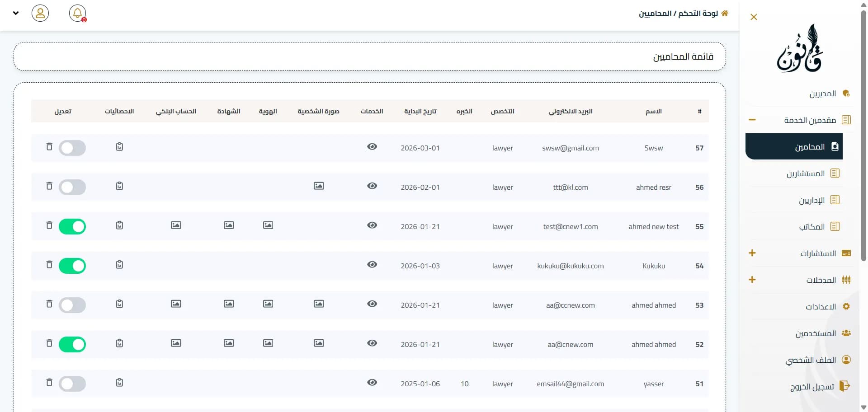Disable the toggle for Kukuku
This screenshot has height=412, width=868.
[72, 266]
